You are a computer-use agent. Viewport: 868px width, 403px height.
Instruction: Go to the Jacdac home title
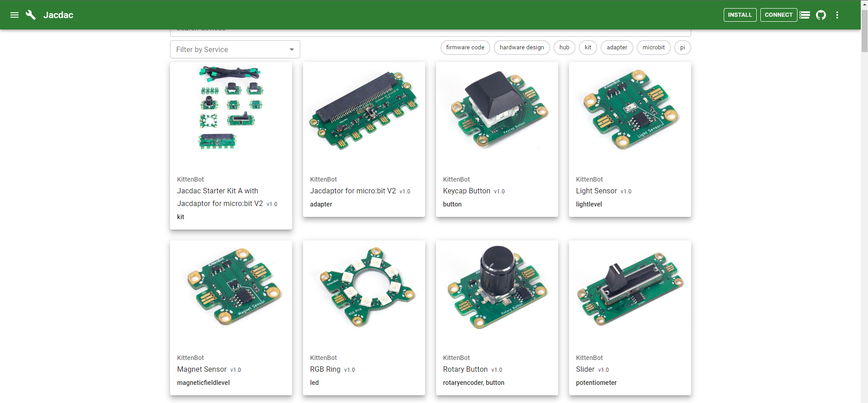58,15
